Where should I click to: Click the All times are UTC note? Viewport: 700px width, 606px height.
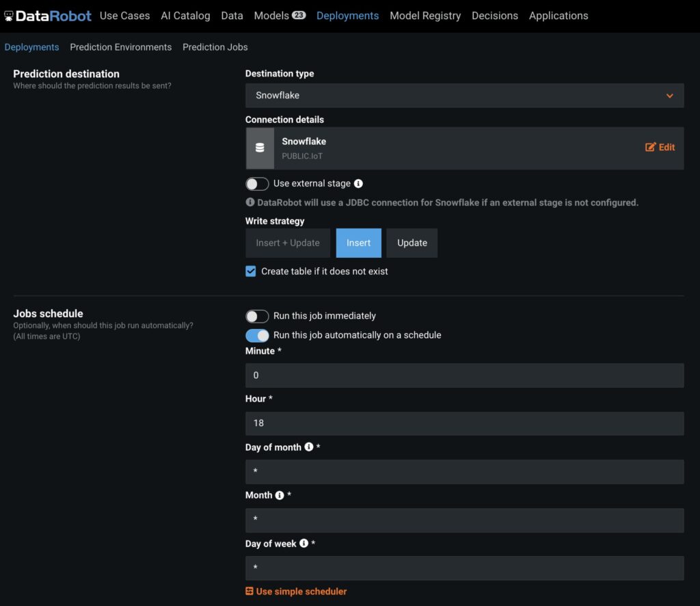[x=47, y=337]
